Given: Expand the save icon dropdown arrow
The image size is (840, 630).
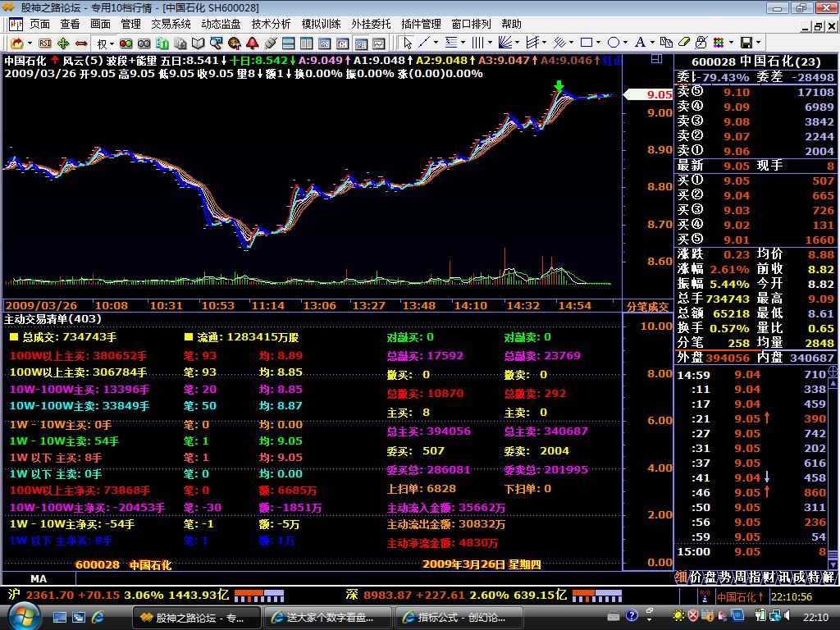Looking at the screenshot, I should click(x=758, y=43).
